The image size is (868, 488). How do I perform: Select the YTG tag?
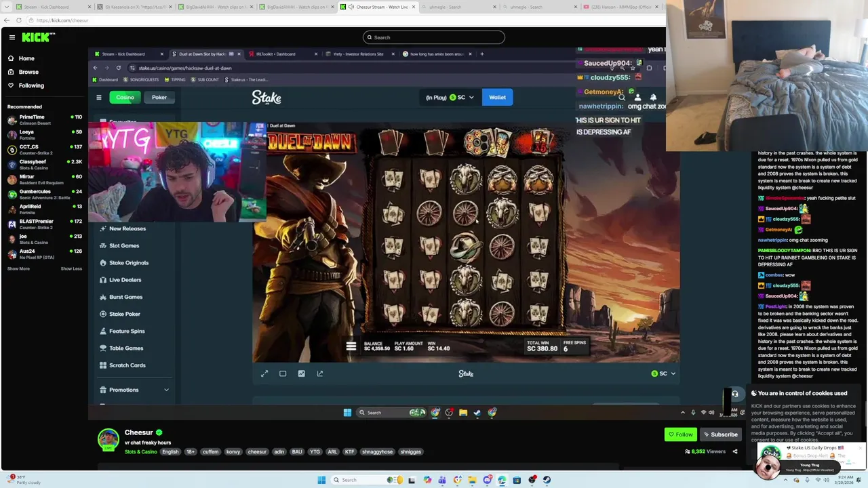click(315, 451)
